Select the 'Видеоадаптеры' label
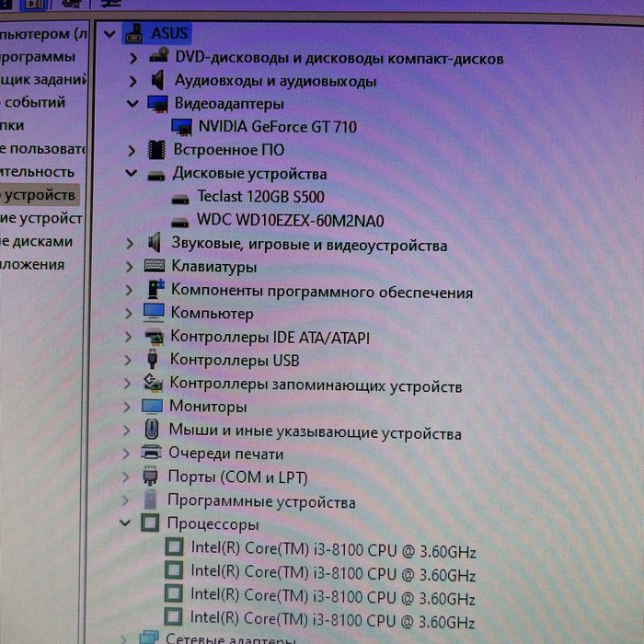Image resolution: width=644 pixels, height=644 pixels. tap(229, 104)
